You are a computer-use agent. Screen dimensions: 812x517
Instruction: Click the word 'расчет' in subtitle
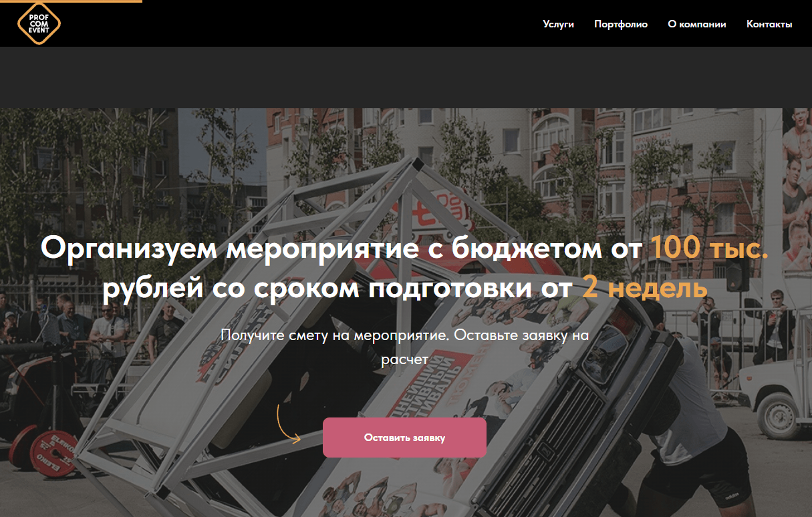404,359
